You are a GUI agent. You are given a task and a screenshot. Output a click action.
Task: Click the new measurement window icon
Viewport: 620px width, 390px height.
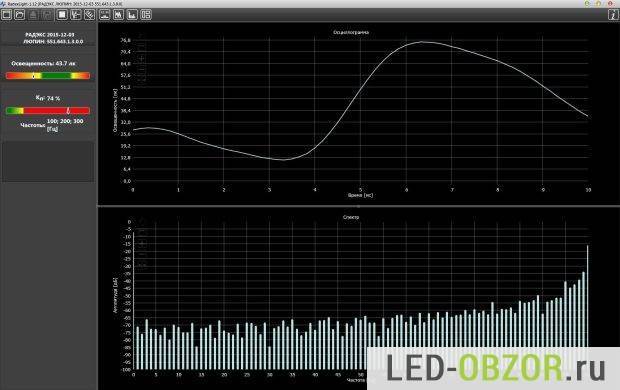click(7, 15)
